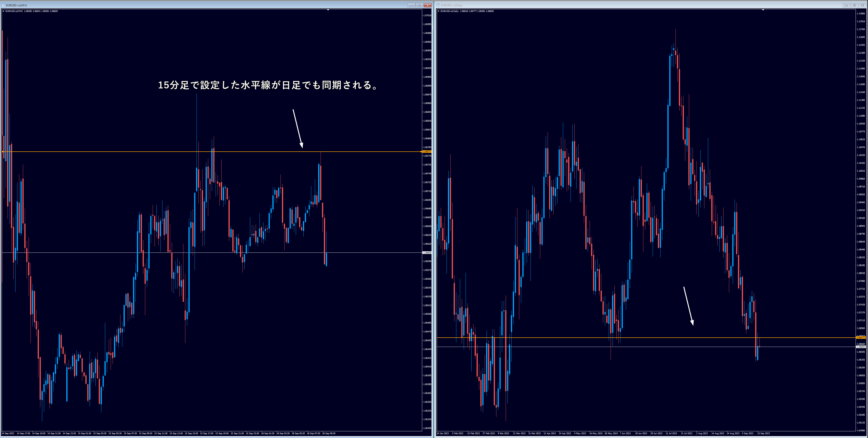Viewport: 868px width, 438px height.
Task: Click the EURUSD-cd,Daily window title icon
Action: pyautogui.click(x=438, y=5)
